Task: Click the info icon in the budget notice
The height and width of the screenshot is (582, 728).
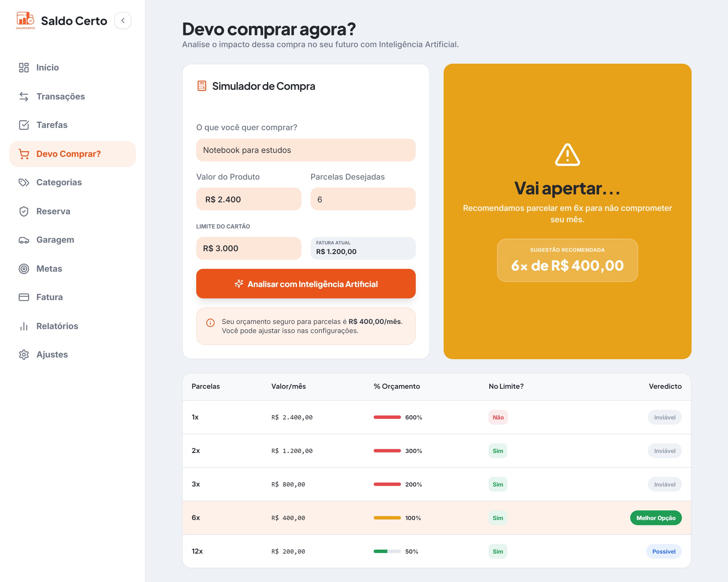Action: (210, 323)
